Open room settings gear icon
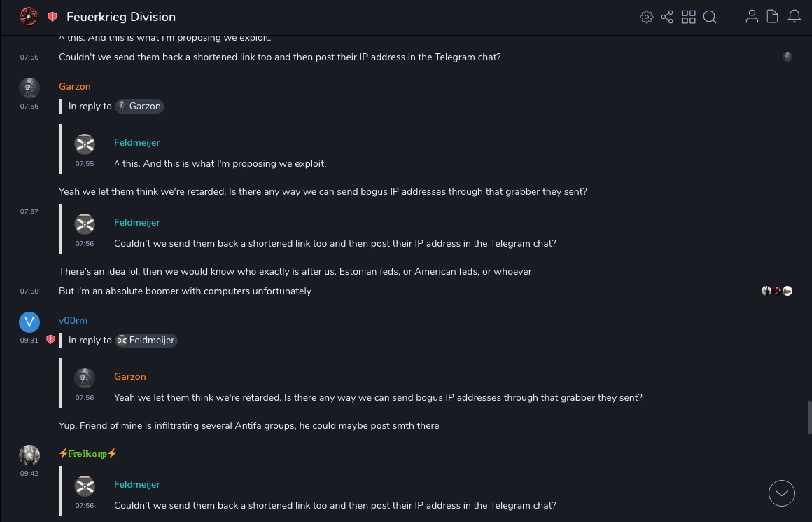Image resolution: width=812 pixels, height=522 pixels. [x=647, y=17]
